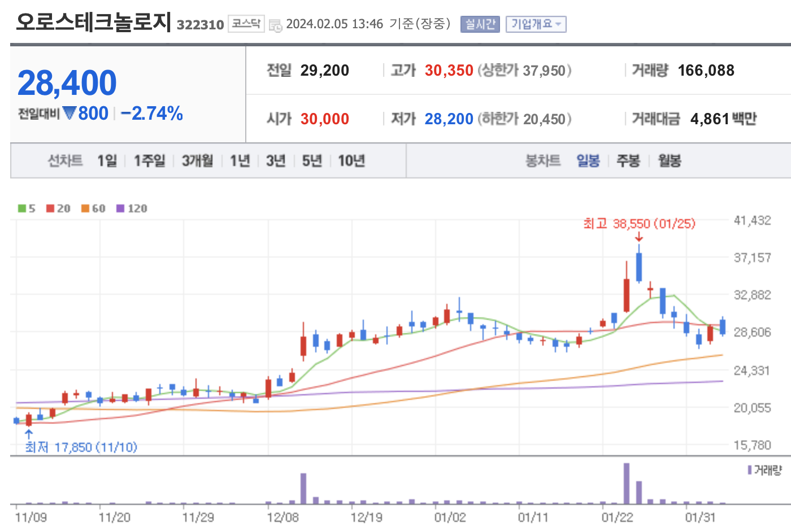The width and height of the screenshot is (791, 532).
Task: Click the stock code 322310
Action: (200, 25)
